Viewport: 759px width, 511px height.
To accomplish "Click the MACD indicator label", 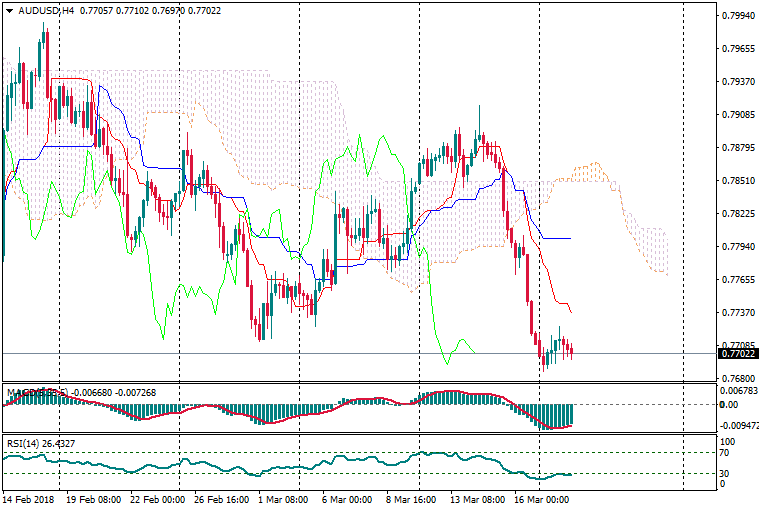I will pyautogui.click(x=22, y=392).
